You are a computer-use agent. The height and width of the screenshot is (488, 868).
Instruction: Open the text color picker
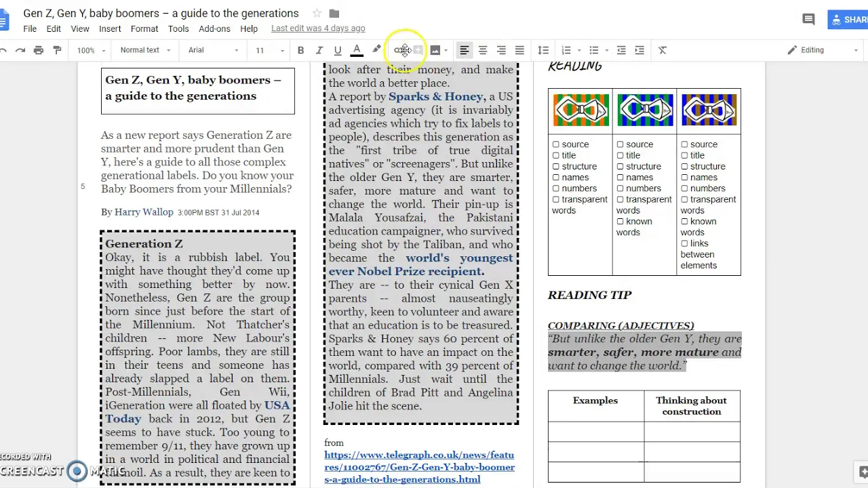(x=356, y=50)
